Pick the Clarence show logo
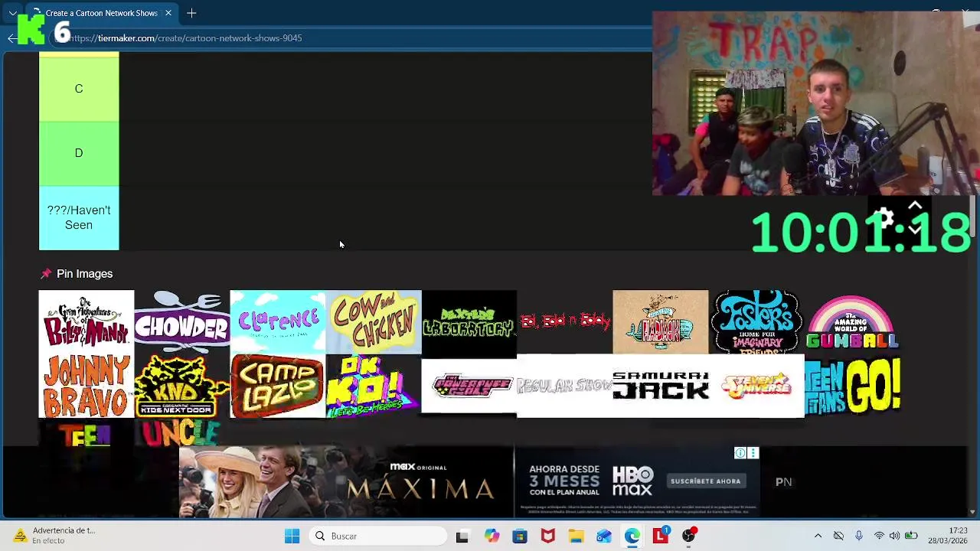Image resolution: width=980 pixels, height=551 pixels. 278,322
